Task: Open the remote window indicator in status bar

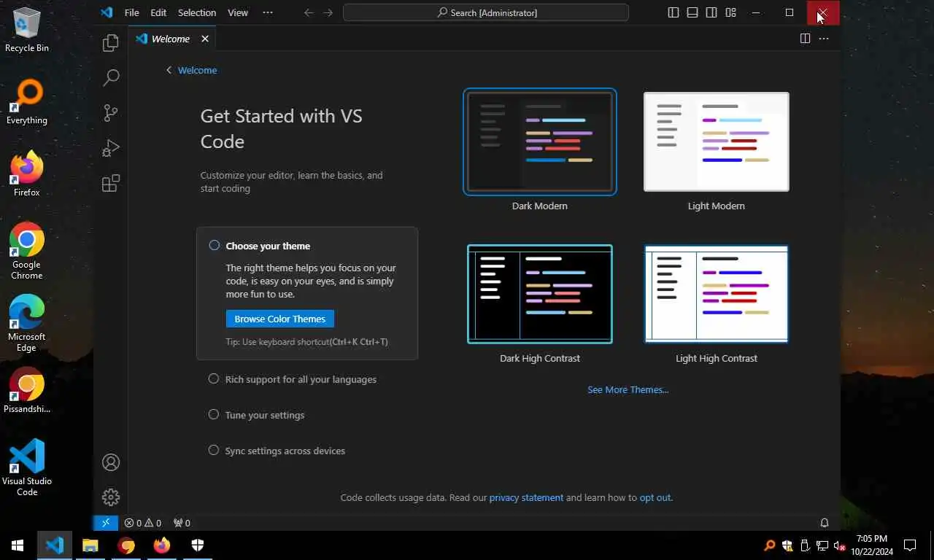Action: point(106,523)
